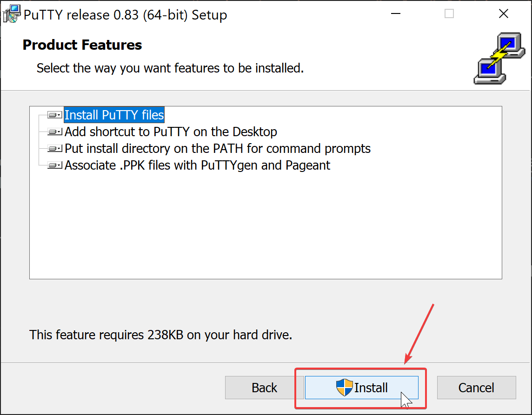Select Put install directory on the PATH
This screenshot has width=532, height=415.
(x=217, y=149)
